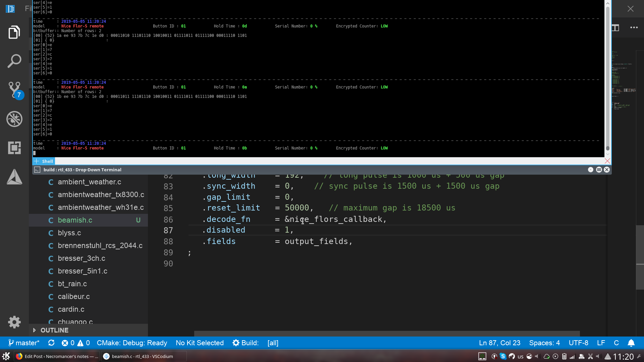Screen dimensions: 644x362
Task: Open blyss.c file
Action: click(89, 233)
